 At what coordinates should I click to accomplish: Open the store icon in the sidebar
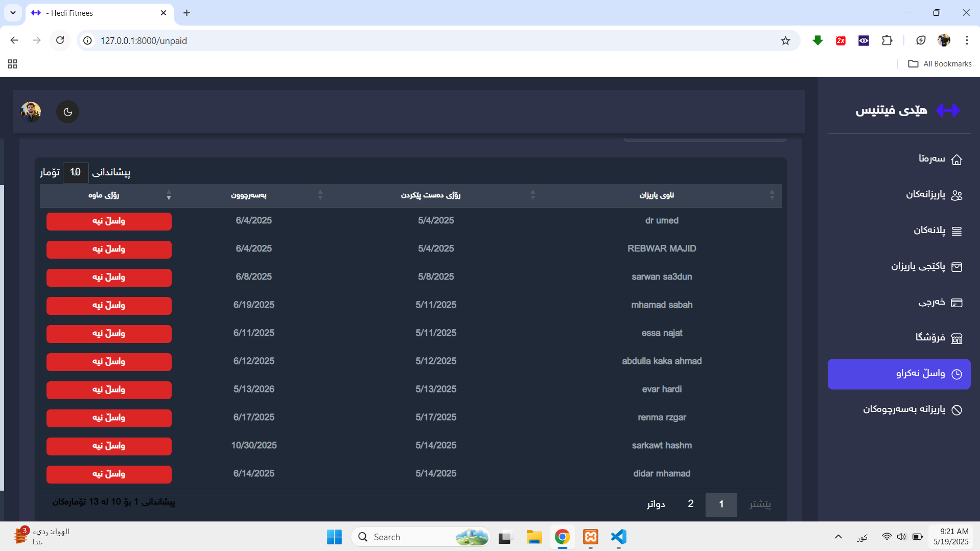pyautogui.click(x=956, y=338)
